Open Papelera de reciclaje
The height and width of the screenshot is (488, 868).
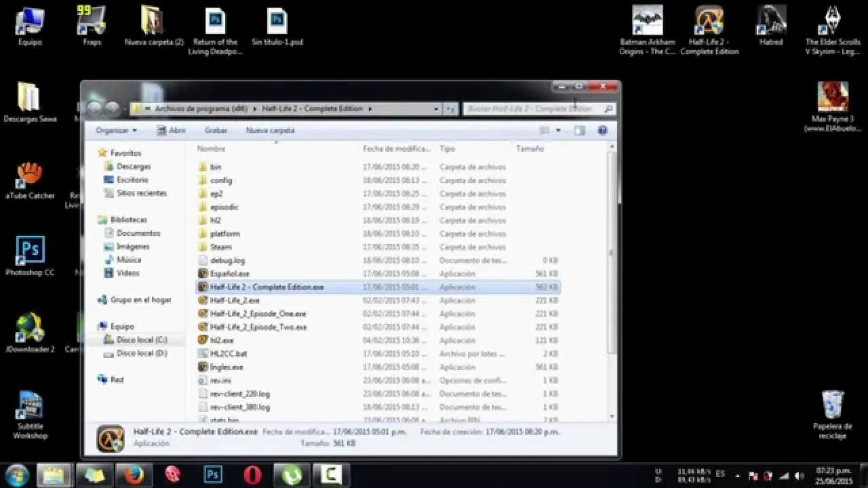833,415
